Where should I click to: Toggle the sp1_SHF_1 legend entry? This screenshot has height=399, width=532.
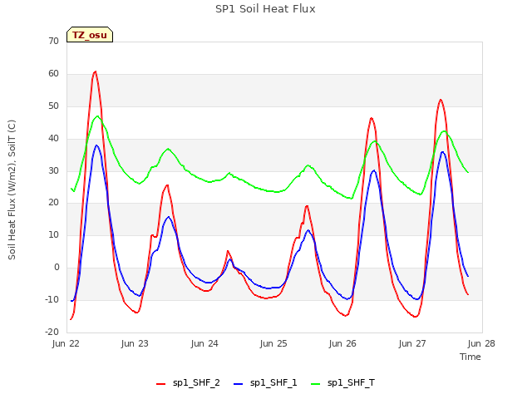[x=265, y=382]
